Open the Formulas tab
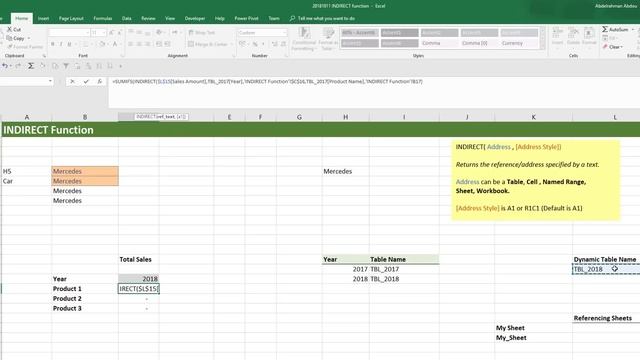 [x=102, y=18]
